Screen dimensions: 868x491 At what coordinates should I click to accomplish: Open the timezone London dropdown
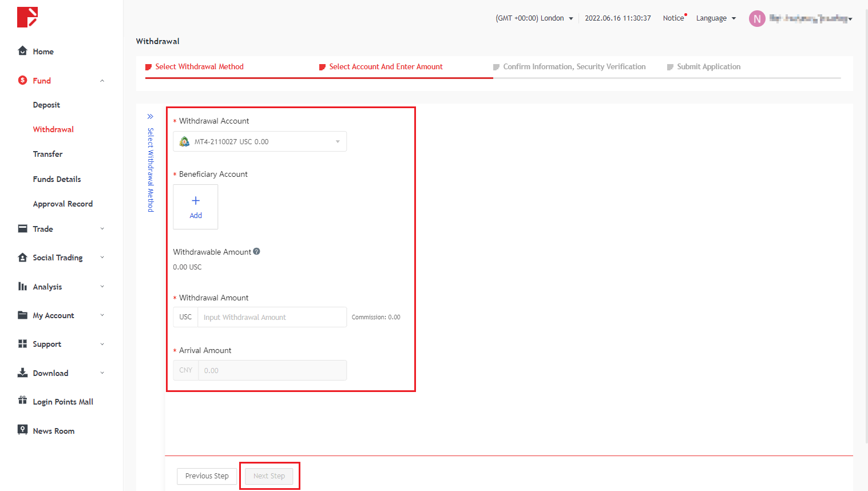coord(534,18)
